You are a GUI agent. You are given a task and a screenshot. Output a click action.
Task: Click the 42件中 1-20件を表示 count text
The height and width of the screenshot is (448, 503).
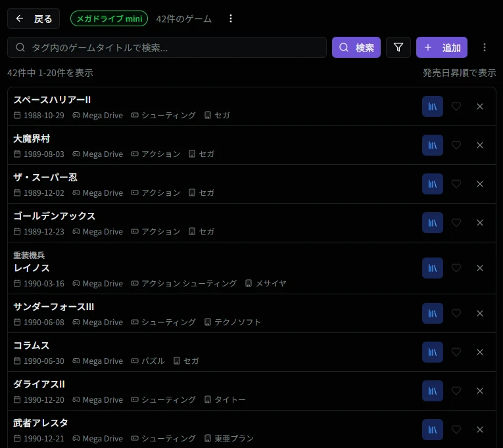(50, 73)
